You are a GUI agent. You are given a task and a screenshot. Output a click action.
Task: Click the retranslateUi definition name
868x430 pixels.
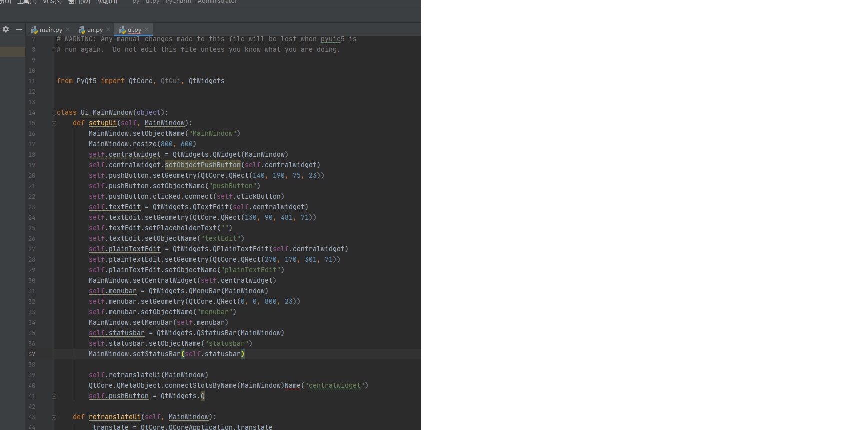coord(115,417)
